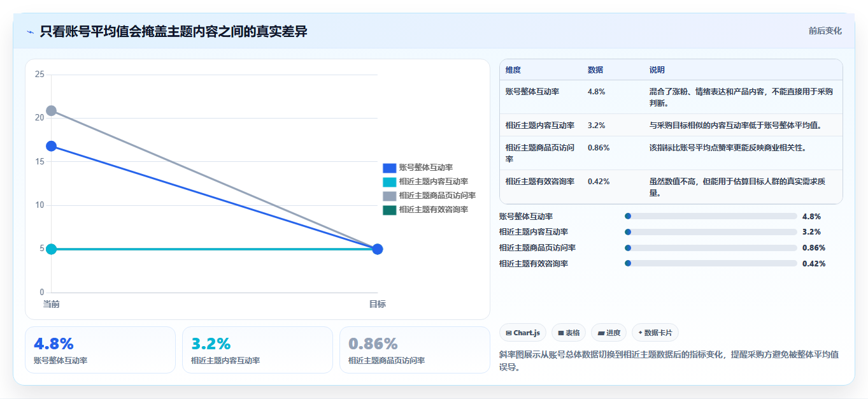Click the 目标 x-axis label

tap(377, 304)
